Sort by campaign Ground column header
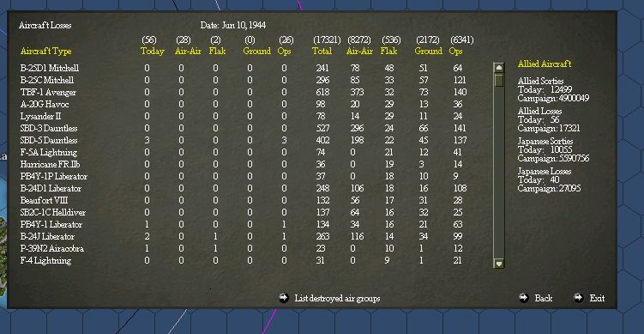Viewport: 644px width, 334px height. click(429, 51)
